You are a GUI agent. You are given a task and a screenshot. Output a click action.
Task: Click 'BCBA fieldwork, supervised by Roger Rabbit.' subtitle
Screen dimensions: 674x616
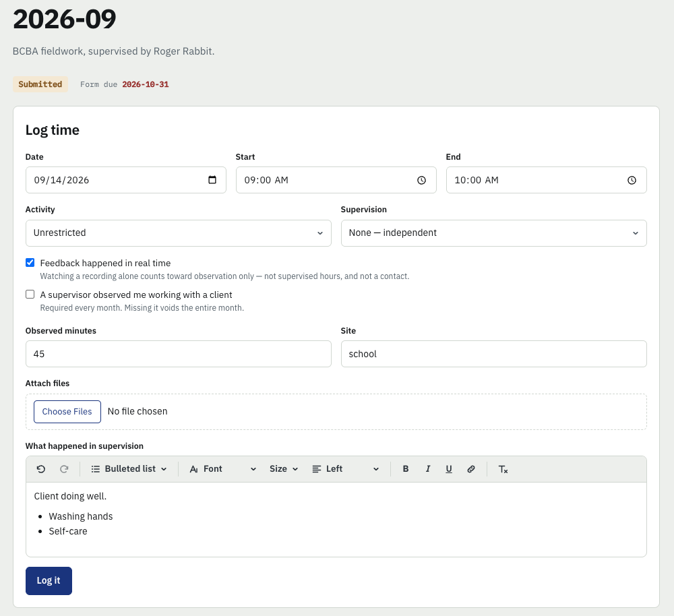[113, 51]
